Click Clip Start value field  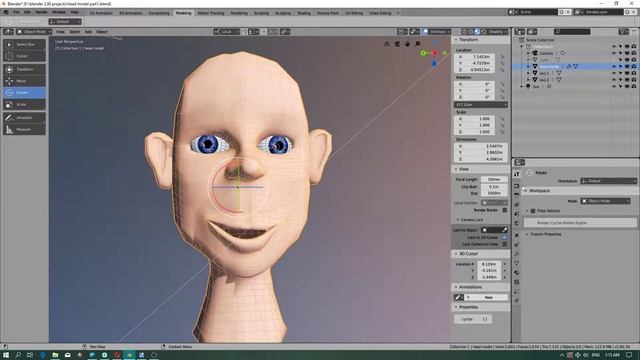[x=494, y=187]
